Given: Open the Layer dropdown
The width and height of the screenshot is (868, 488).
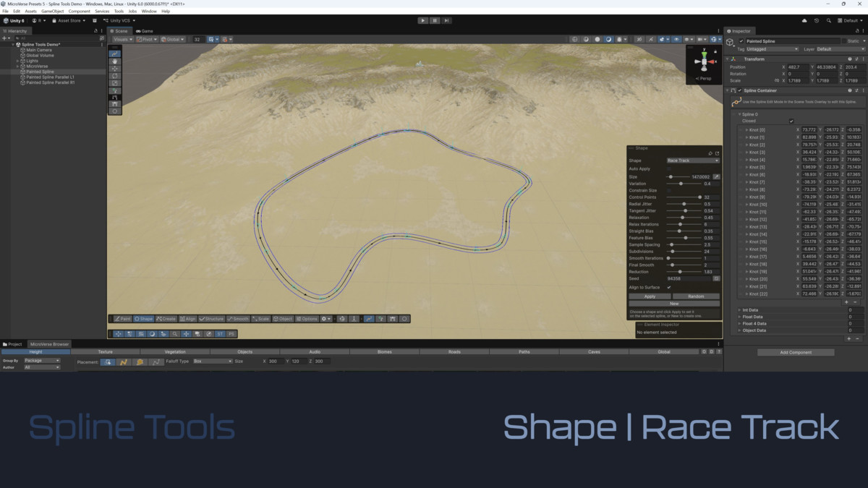Looking at the screenshot, I should [840, 49].
